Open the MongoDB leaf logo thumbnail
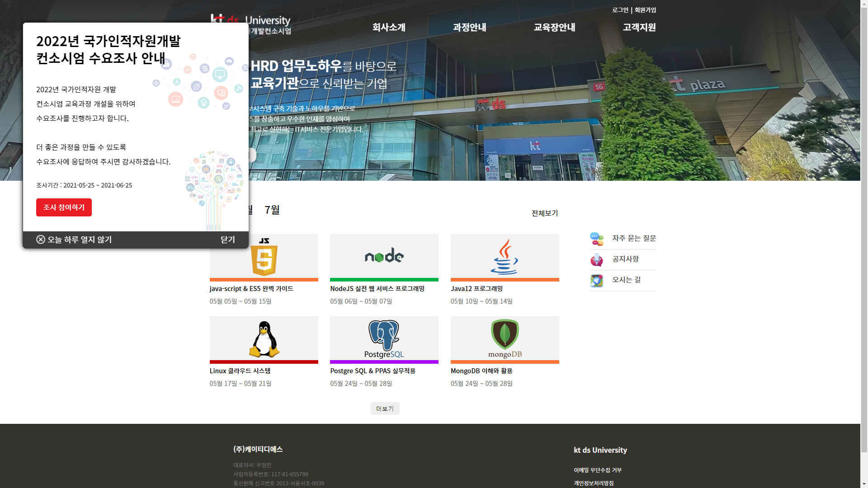868x488 pixels. 505,339
